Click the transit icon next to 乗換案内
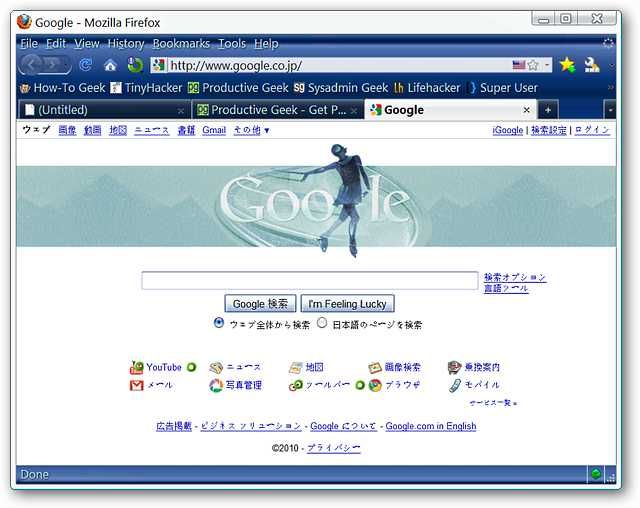The width and height of the screenshot is (640, 508). coord(454,367)
